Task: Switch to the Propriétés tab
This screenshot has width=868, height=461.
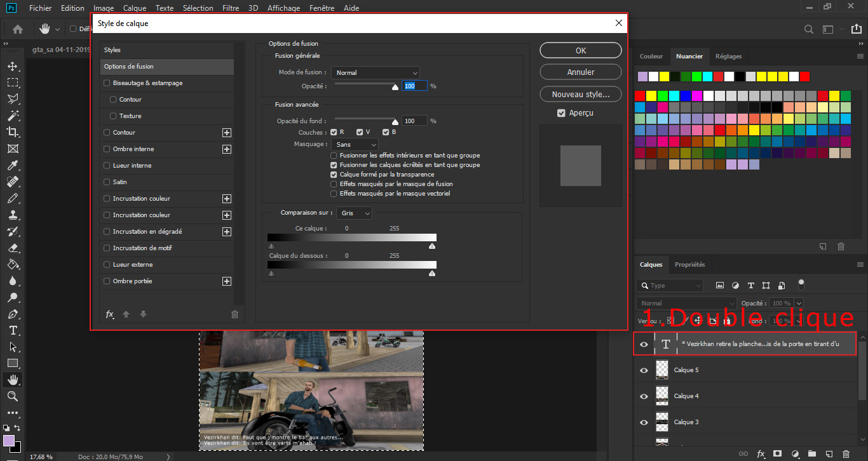Action: (x=690, y=264)
